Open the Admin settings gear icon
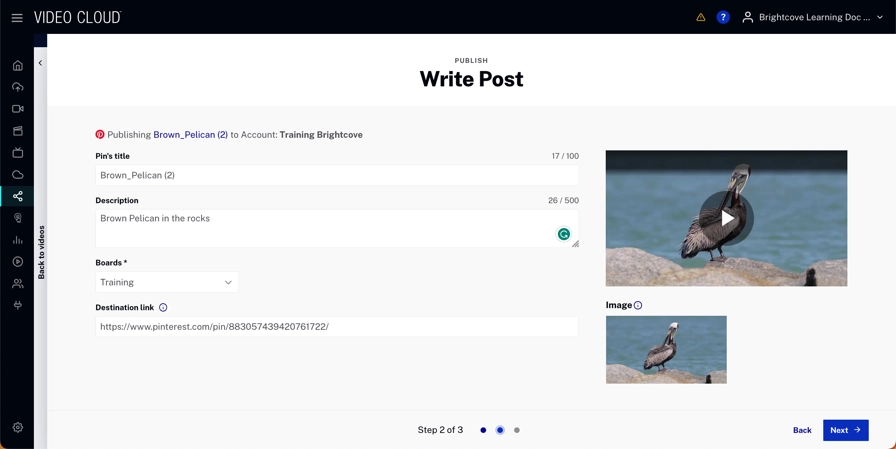Viewport: 896px width, 449px height. point(18,427)
